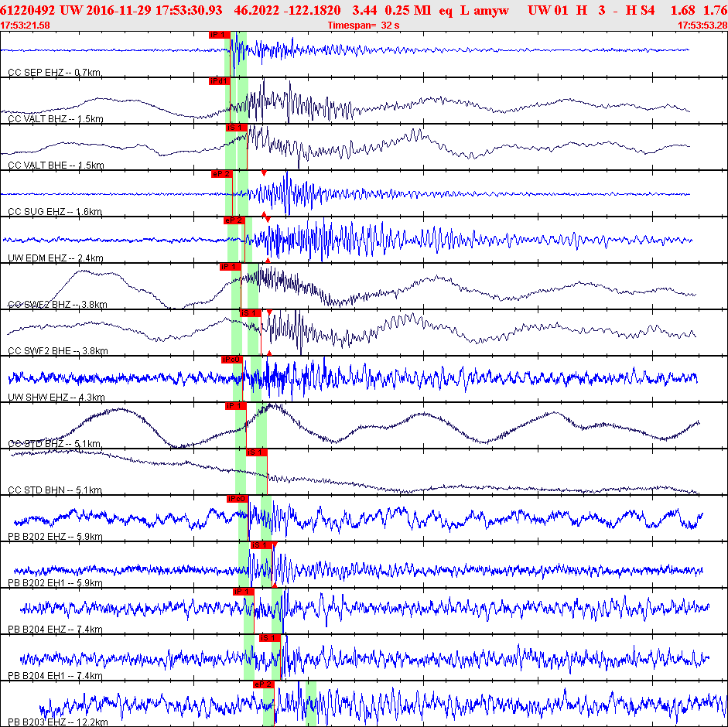Viewport: 728px width, 727px height.
Task: Click the station label PB B202 EHZ -- 5.9km
Action: pyautogui.click(x=55, y=537)
